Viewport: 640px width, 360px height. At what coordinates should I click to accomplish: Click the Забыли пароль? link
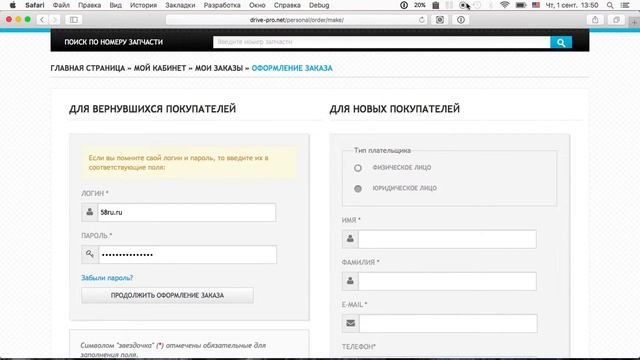(x=107, y=278)
